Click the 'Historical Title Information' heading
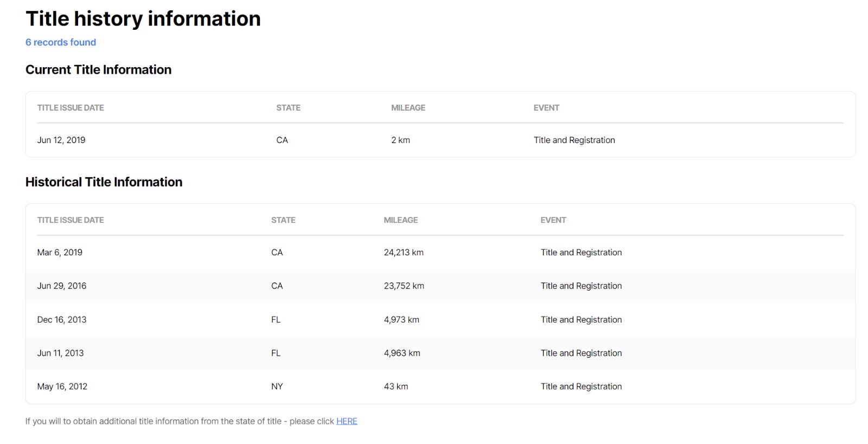Image resolution: width=868 pixels, height=444 pixels. click(104, 182)
